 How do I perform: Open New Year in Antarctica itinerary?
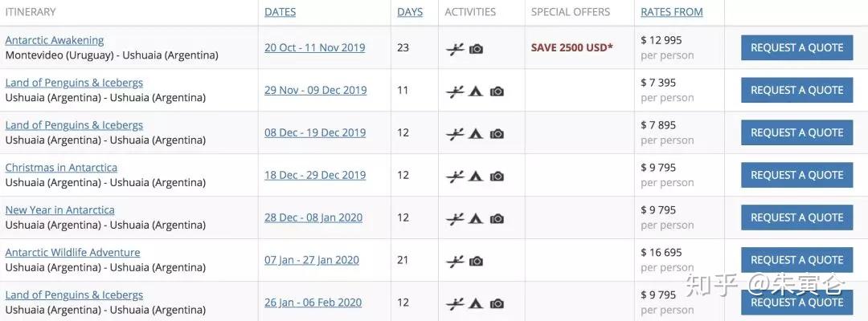coord(59,210)
